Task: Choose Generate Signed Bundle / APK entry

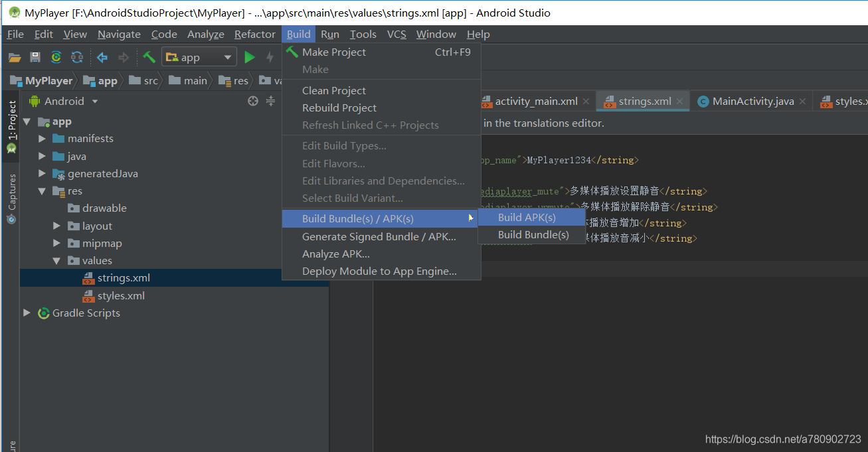Action: 381,236
